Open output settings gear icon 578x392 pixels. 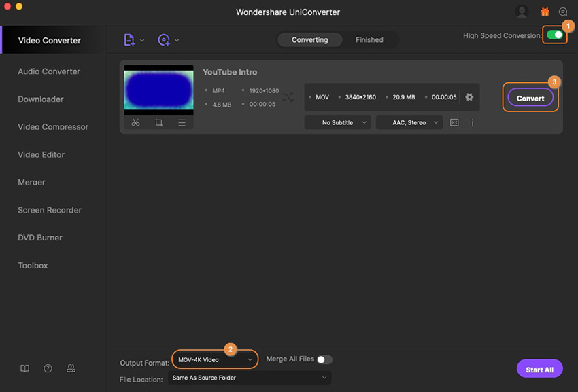[x=469, y=97]
